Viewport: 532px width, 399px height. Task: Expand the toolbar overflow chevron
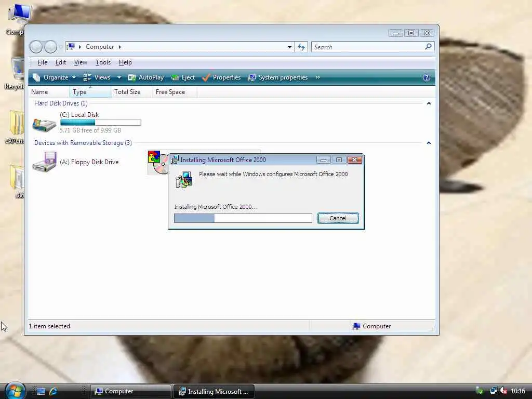click(317, 77)
